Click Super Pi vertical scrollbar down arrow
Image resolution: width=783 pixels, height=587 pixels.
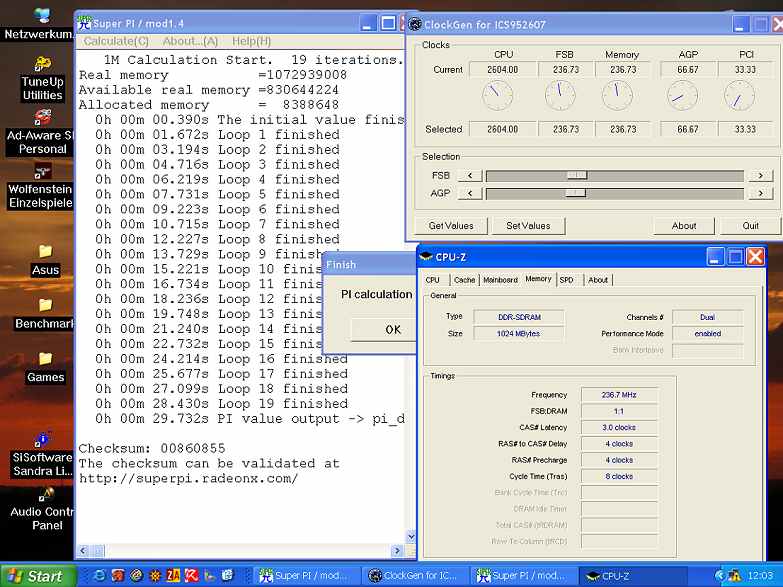coord(411,537)
